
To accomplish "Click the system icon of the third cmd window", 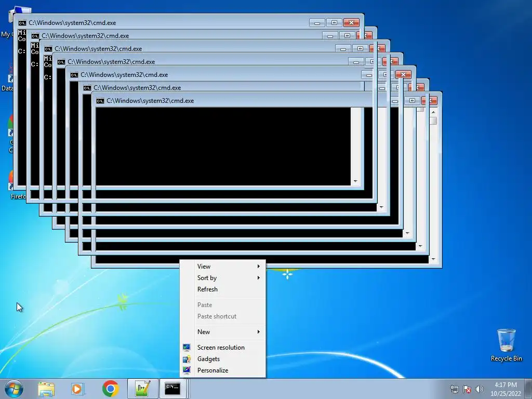I will (48, 49).
